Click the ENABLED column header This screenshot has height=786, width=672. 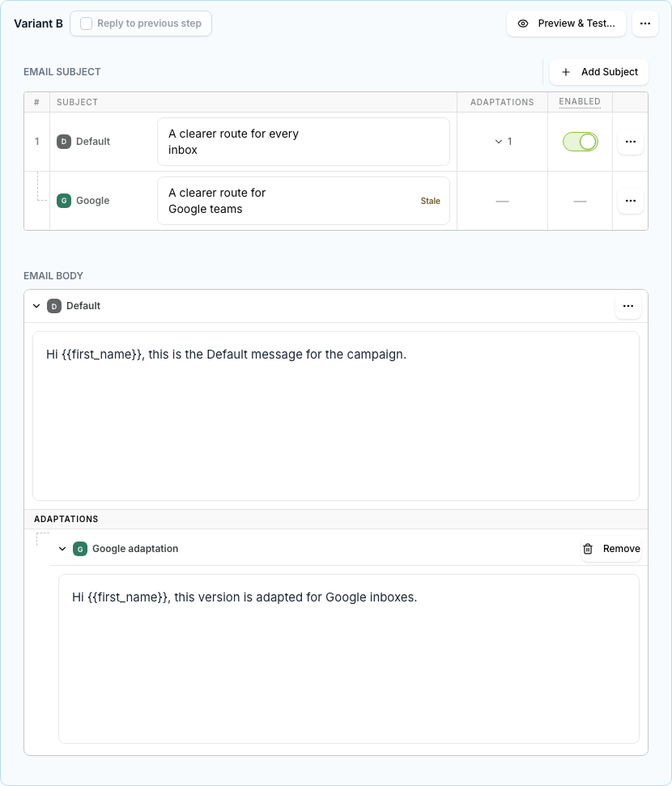(580, 102)
